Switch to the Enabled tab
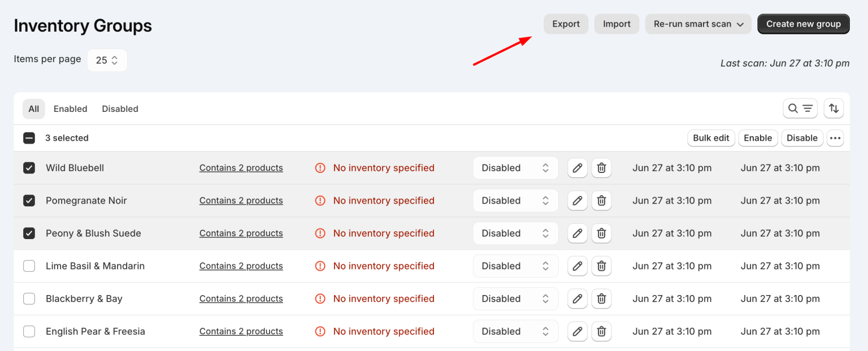This screenshot has height=351, width=868. pyautogui.click(x=70, y=109)
